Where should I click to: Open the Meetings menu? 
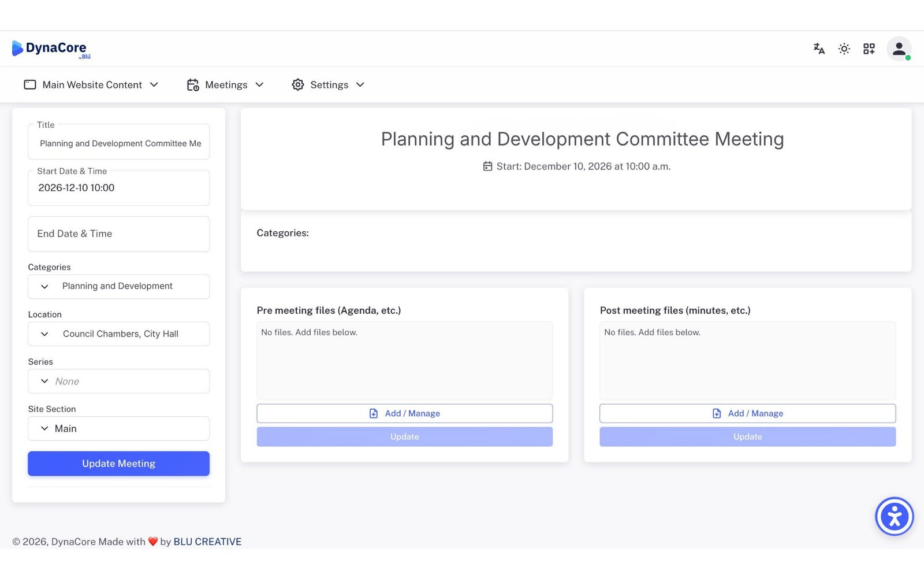tap(225, 85)
